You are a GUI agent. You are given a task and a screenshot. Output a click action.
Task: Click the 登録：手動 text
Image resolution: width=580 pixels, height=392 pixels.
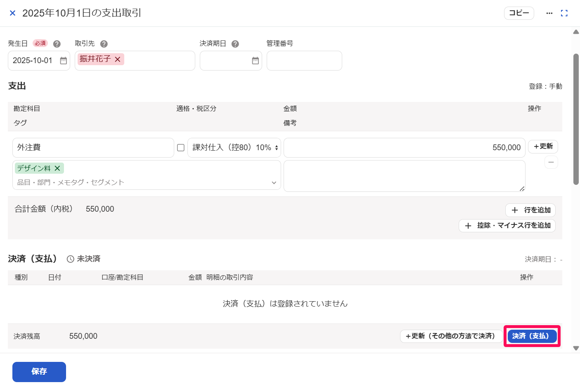pos(545,86)
